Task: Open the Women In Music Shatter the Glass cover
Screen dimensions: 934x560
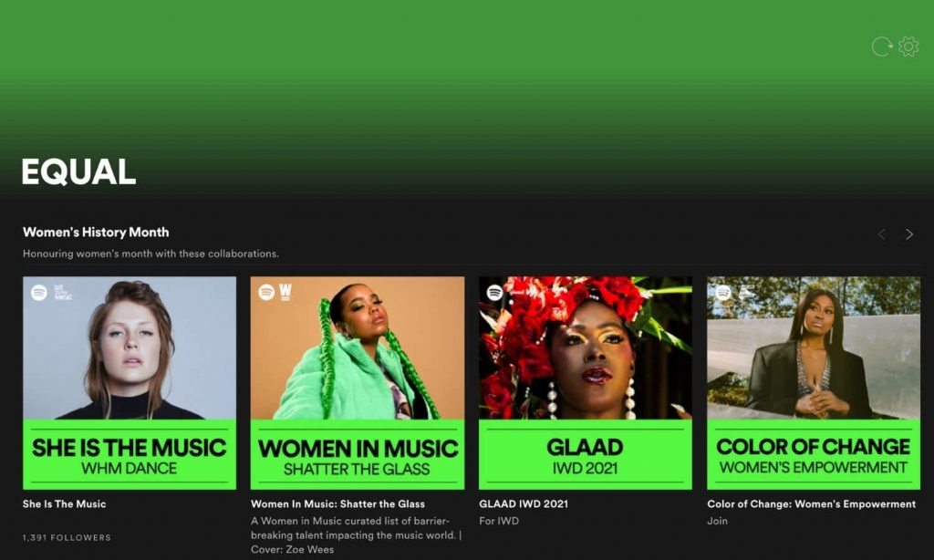Action: tap(357, 383)
